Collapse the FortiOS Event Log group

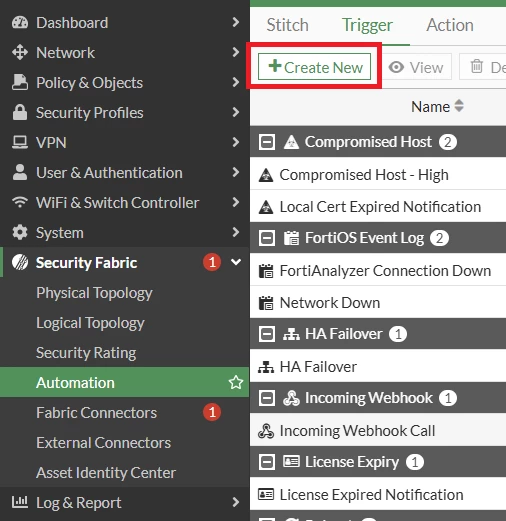pos(267,238)
